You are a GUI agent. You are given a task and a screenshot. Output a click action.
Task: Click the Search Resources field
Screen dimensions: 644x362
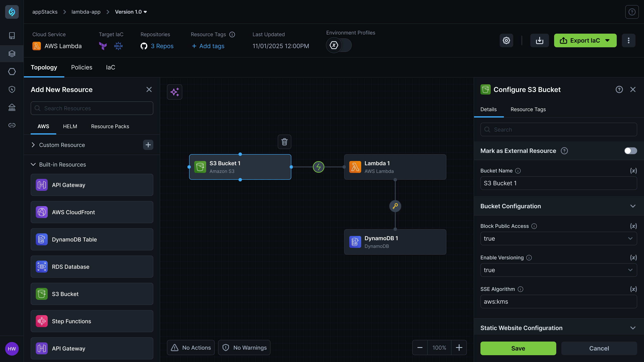pyautogui.click(x=92, y=108)
